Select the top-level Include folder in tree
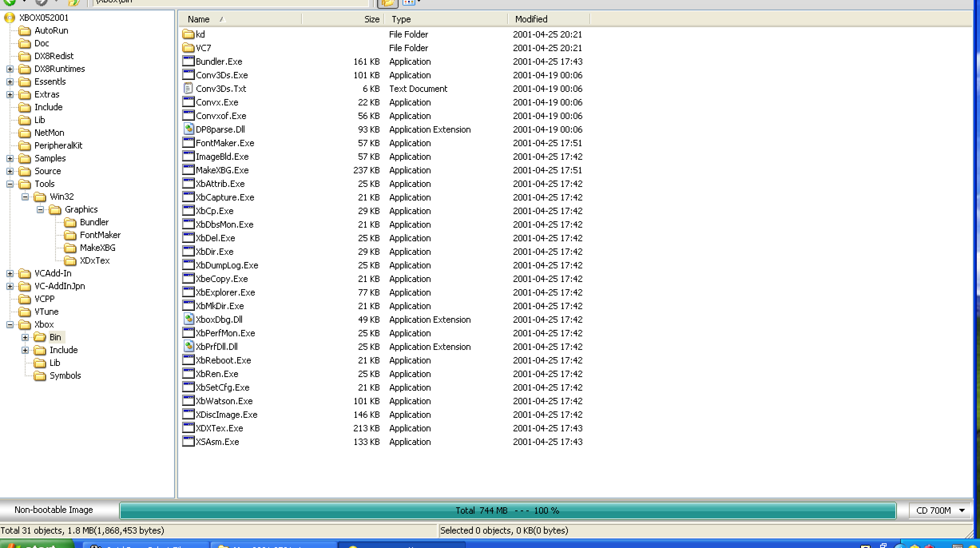980x548 pixels. click(x=48, y=107)
